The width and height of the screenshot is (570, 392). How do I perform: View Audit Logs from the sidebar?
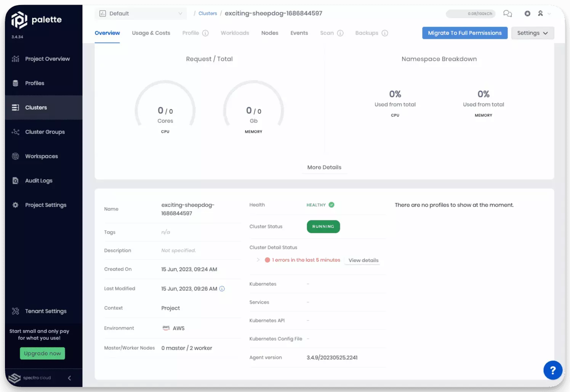point(38,180)
